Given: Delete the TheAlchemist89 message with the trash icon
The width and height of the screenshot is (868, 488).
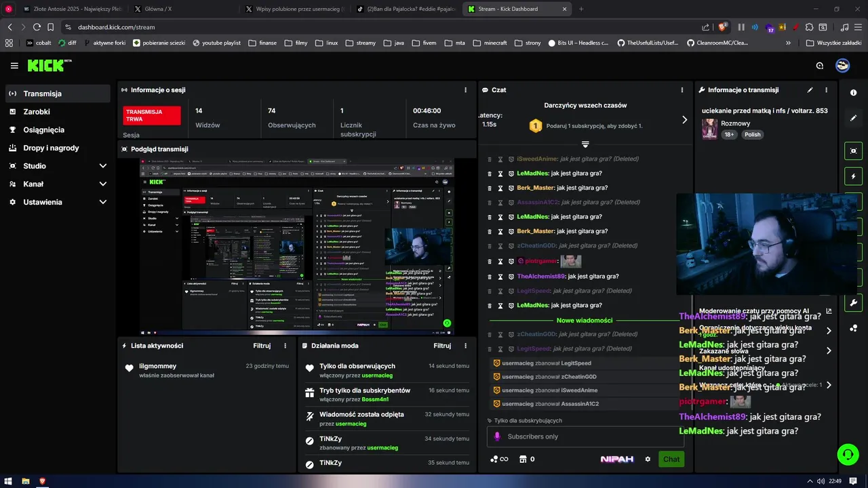Looking at the screenshot, I should click(490, 277).
